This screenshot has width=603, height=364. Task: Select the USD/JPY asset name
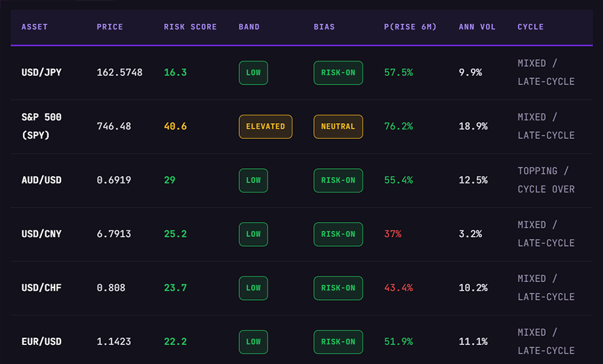pyautogui.click(x=41, y=73)
